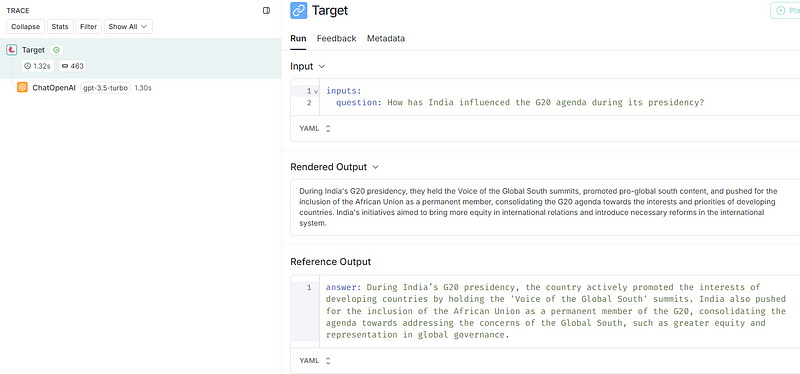Image resolution: width=800 pixels, height=374 pixels.
Task: Change Input format YAML selector
Action: pos(315,129)
